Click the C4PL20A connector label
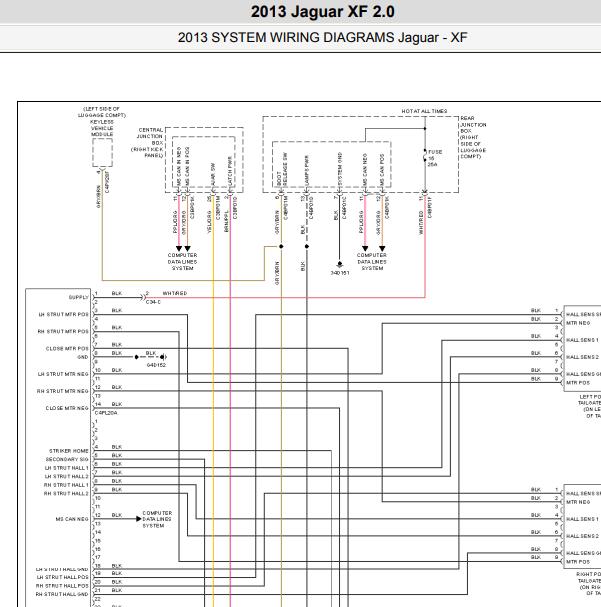601x607 pixels. click(x=106, y=413)
